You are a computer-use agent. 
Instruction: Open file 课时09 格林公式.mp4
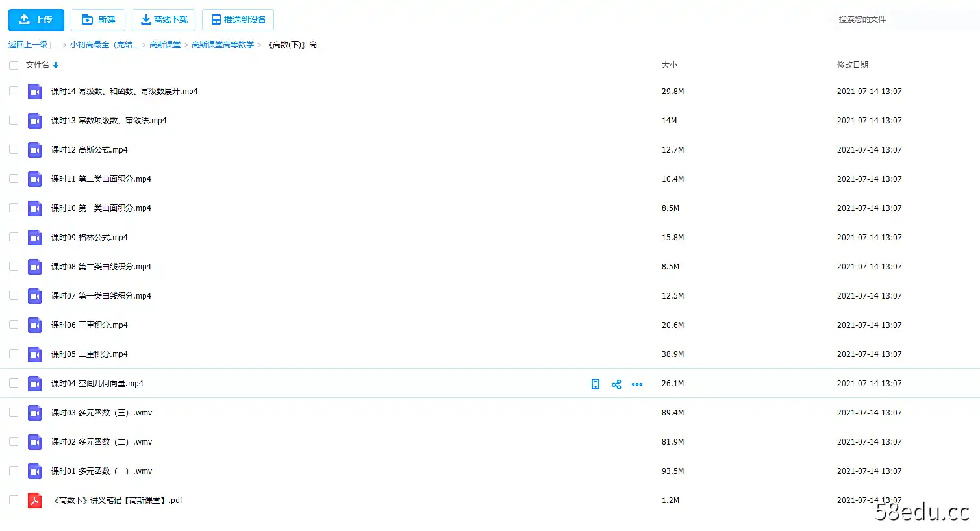point(90,238)
